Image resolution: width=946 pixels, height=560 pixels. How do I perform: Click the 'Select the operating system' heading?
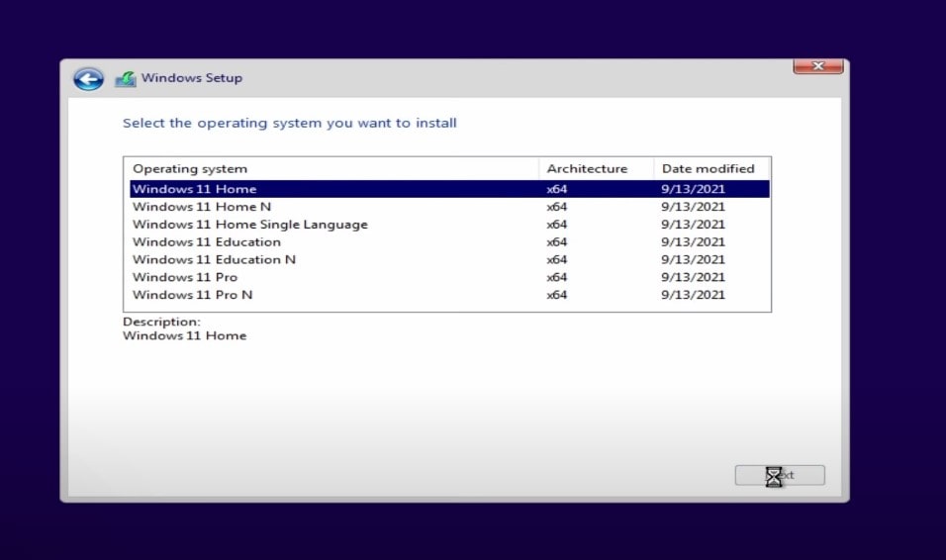pos(289,124)
